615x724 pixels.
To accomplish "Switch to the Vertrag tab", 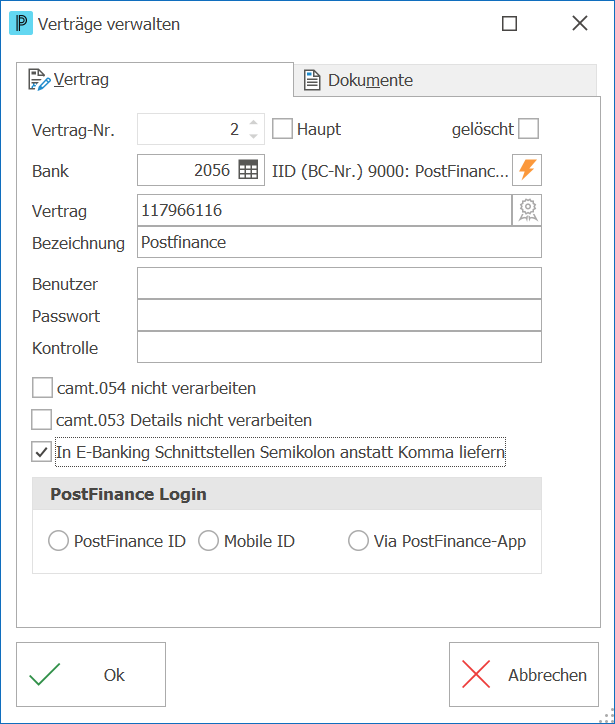I will (x=155, y=79).
